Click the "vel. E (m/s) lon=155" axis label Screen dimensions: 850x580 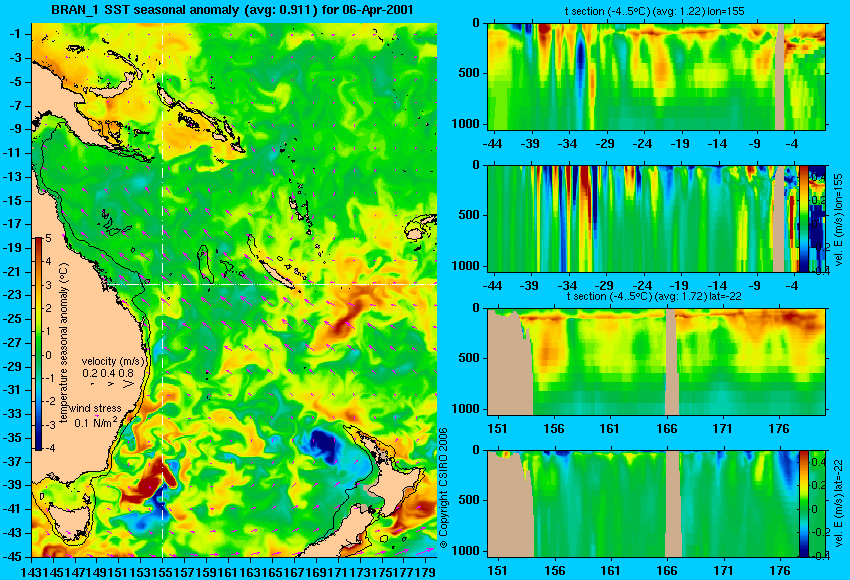click(x=839, y=221)
